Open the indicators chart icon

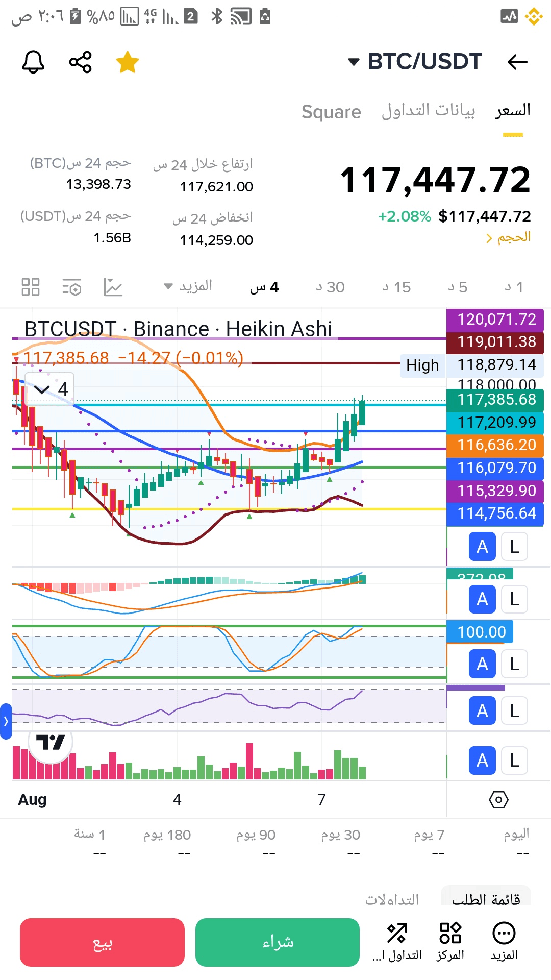pos(113,287)
